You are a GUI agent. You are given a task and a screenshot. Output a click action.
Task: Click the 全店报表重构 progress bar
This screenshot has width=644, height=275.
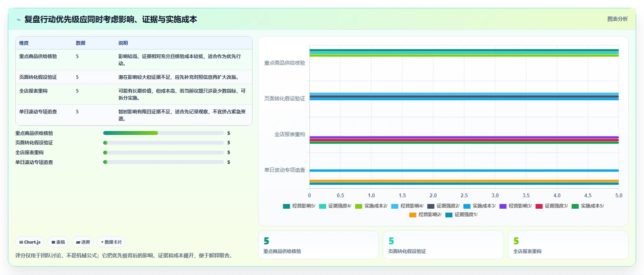[x=163, y=153]
